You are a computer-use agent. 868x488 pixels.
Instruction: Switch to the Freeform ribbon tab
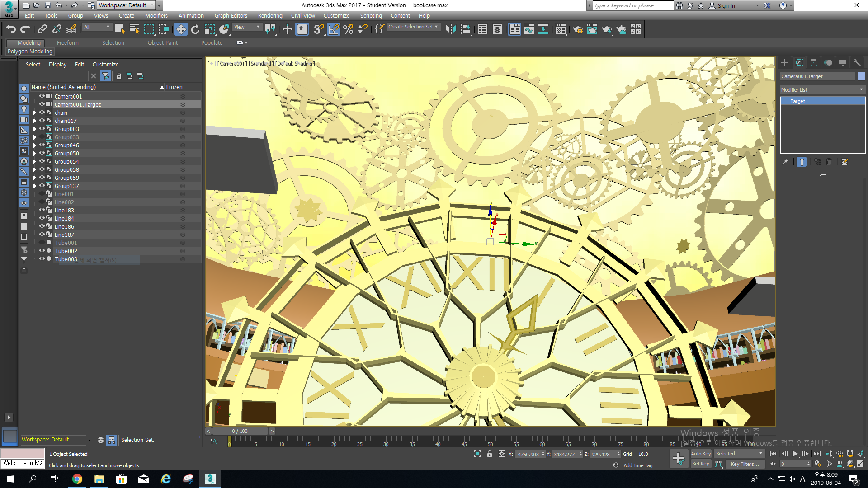click(67, 42)
